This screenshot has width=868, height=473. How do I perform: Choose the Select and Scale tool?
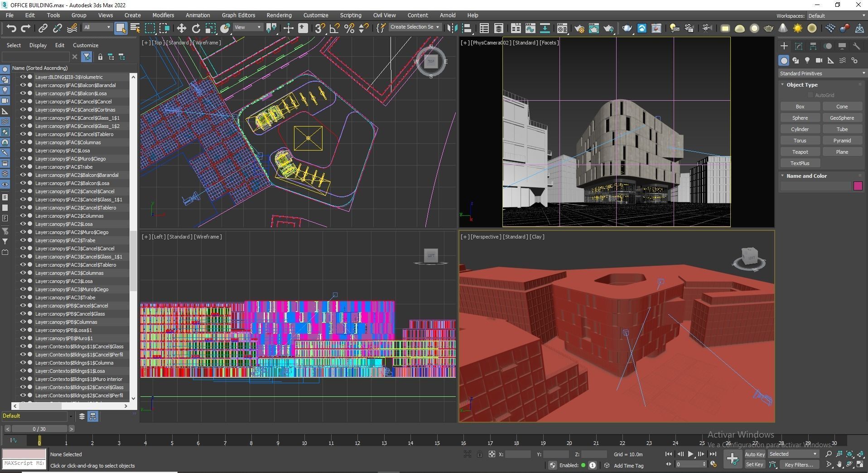click(x=210, y=28)
